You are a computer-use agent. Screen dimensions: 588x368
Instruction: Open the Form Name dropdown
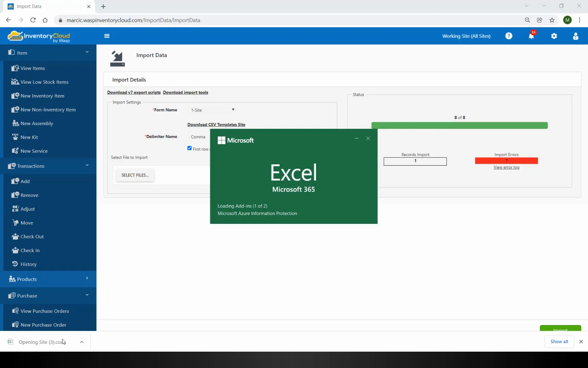213,110
